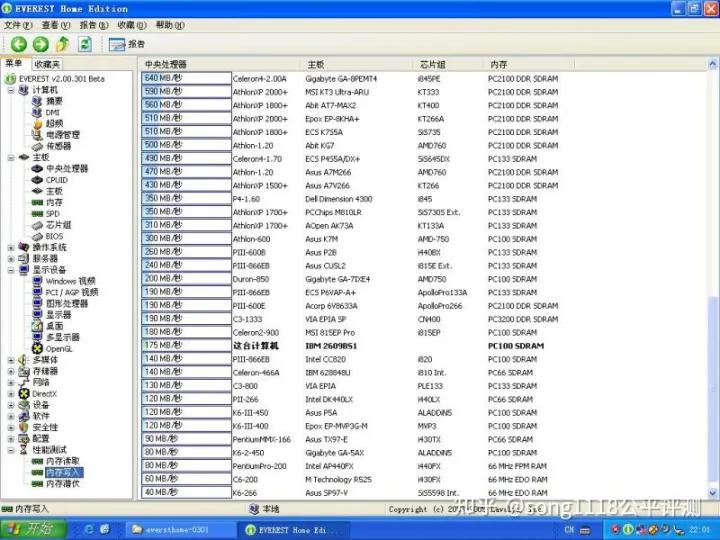Select the BIOS tree item
This screenshot has height=540, width=720.
point(54,236)
